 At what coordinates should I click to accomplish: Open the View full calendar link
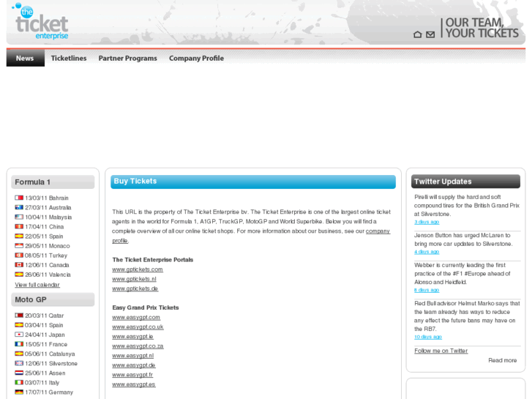pyautogui.click(x=37, y=285)
